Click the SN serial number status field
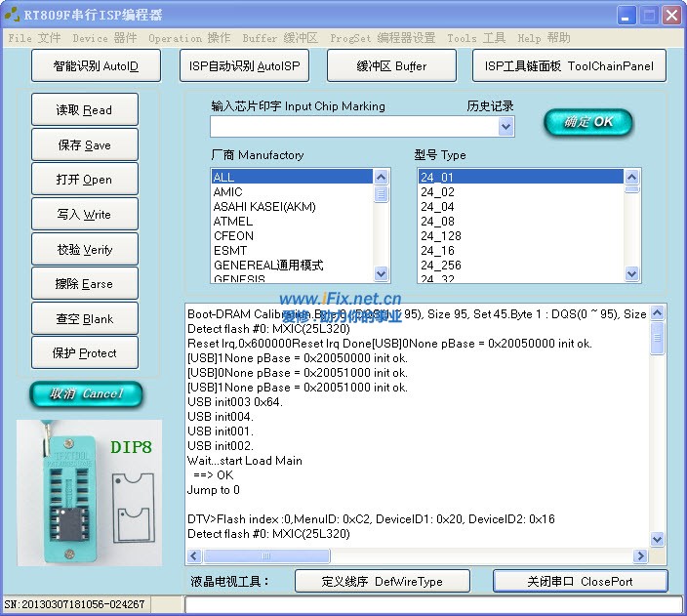This screenshot has height=616, width=687. click(x=75, y=604)
